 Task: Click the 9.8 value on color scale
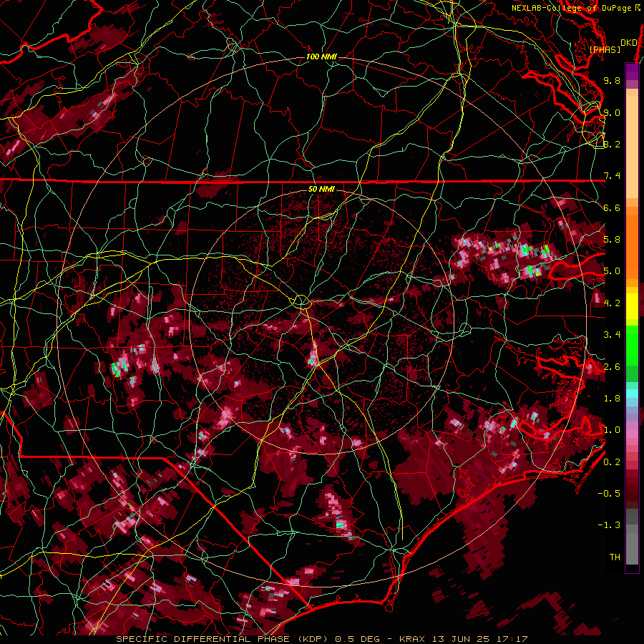pos(612,80)
